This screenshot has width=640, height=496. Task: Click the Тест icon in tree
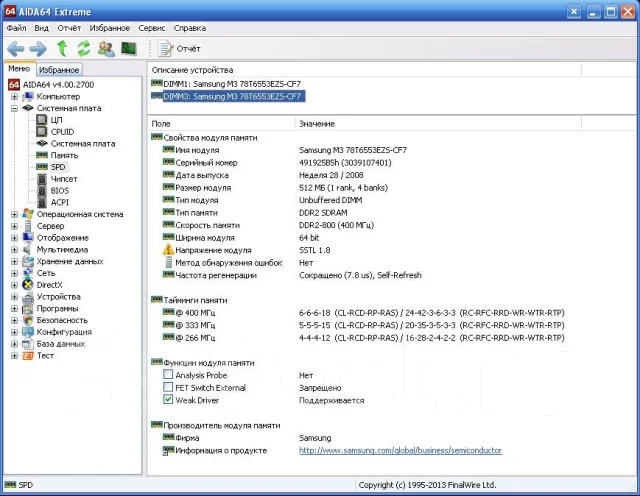(x=28, y=356)
